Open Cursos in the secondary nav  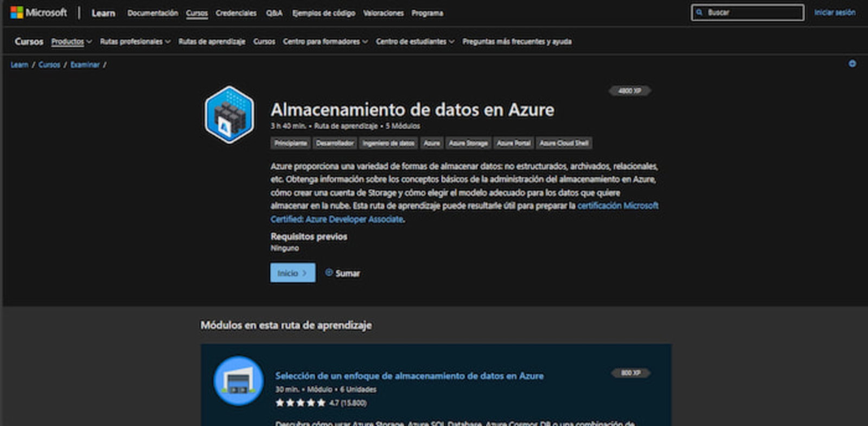[264, 41]
